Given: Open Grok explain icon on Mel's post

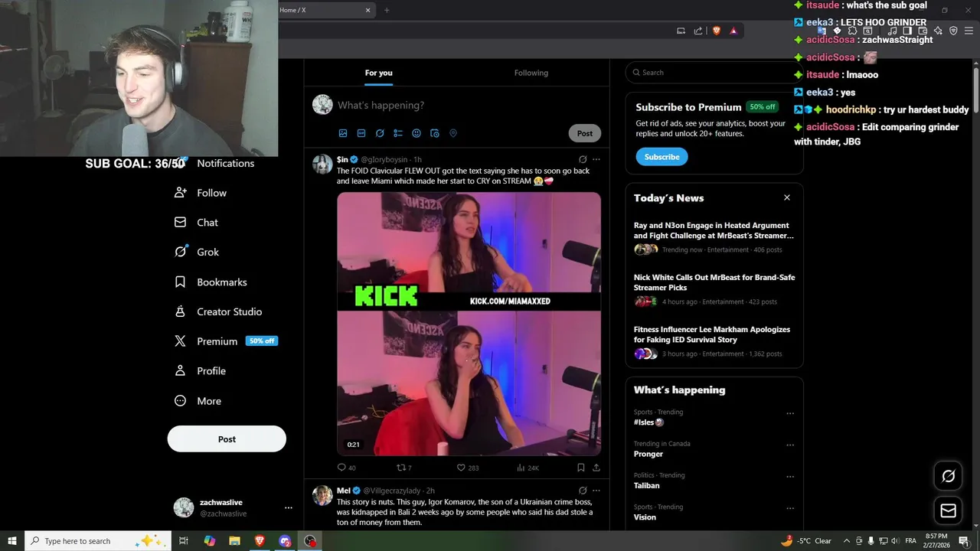Looking at the screenshot, I should pos(583,491).
